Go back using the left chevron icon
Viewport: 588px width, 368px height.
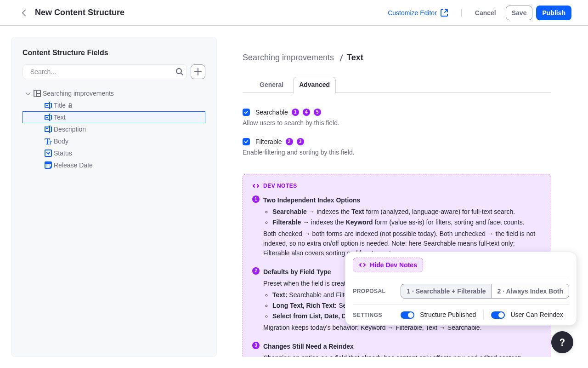[24, 13]
